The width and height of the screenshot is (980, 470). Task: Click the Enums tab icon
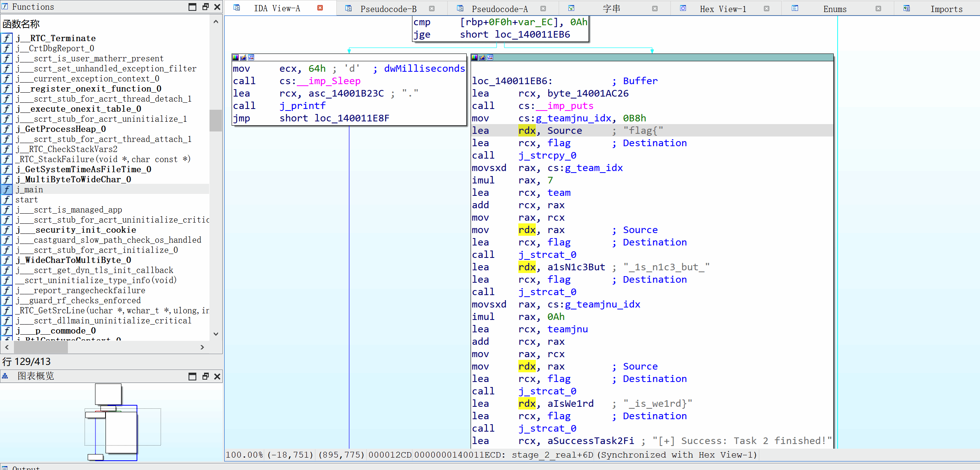pyautogui.click(x=795, y=8)
